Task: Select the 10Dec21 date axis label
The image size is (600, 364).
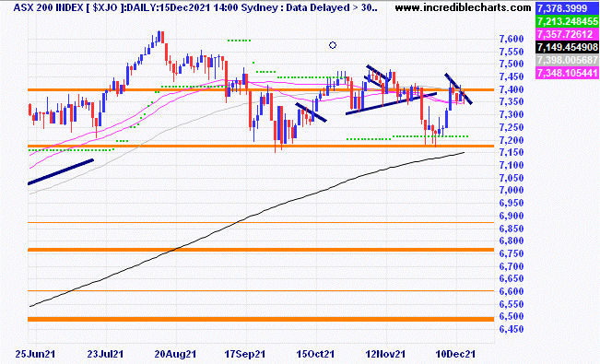Action: [455, 354]
